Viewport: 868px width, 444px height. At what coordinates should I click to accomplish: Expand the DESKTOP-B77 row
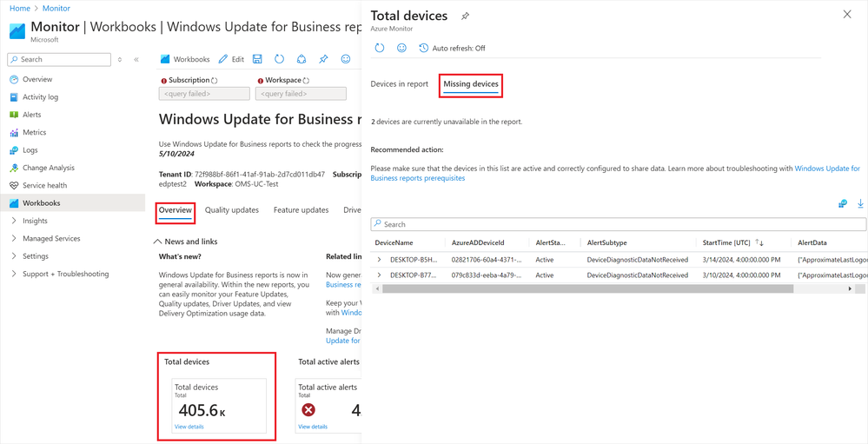(x=379, y=275)
